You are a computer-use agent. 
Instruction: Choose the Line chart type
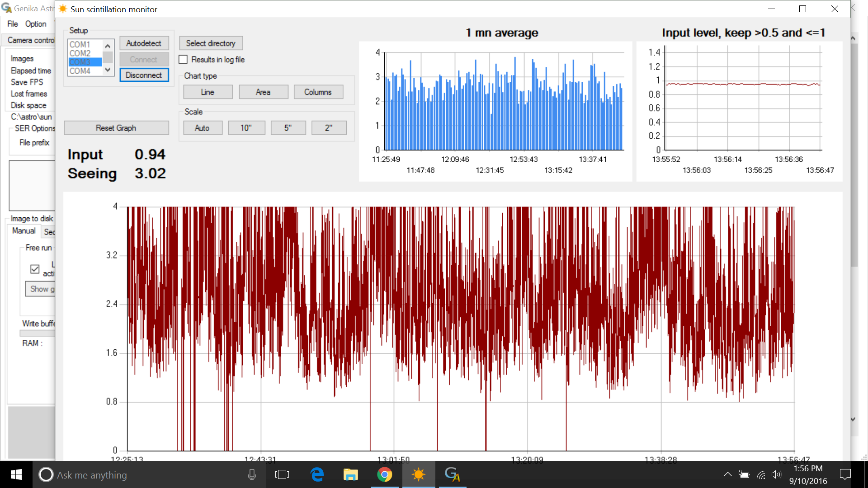point(208,92)
